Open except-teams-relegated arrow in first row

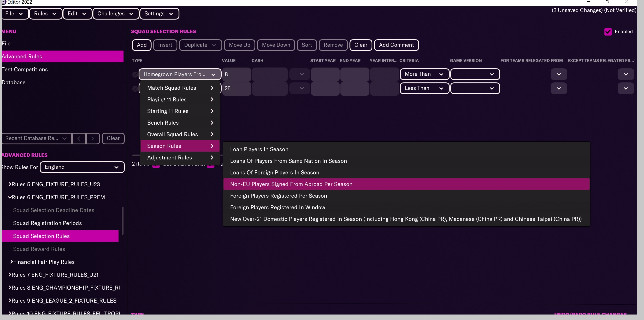(626, 75)
